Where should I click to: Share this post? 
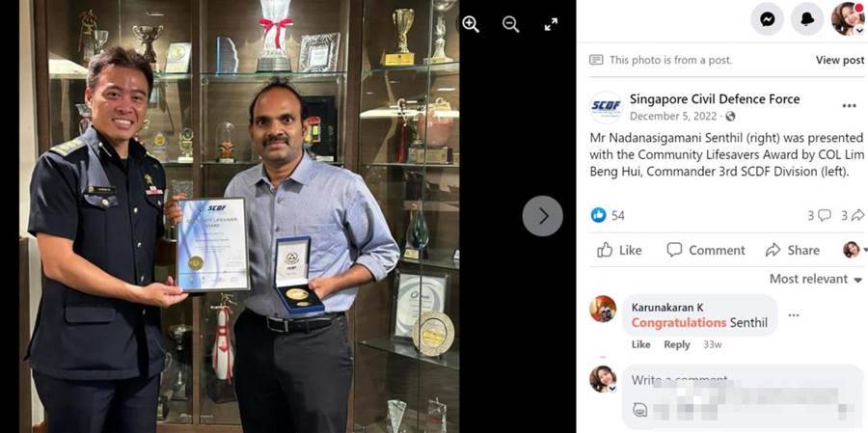tap(792, 251)
